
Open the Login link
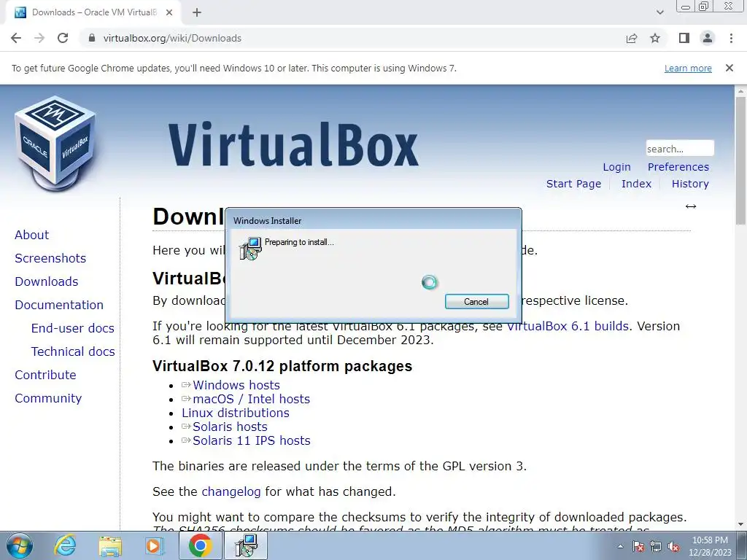(616, 167)
